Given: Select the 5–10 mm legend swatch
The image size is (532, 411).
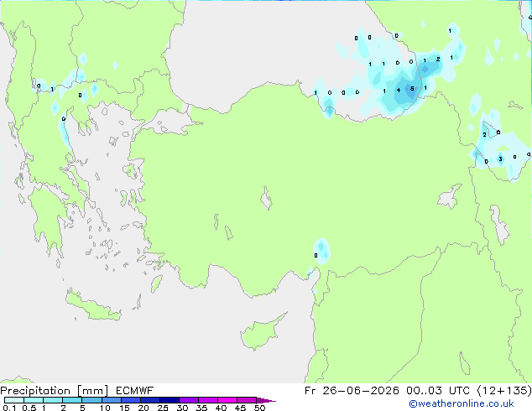Looking at the screenshot, I should pos(91,400).
